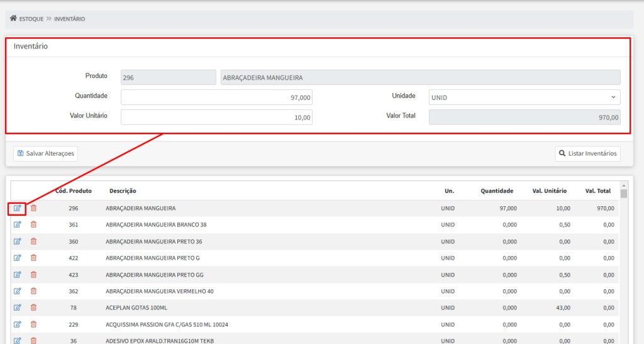Click the Cód. Produto column header

click(x=74, y=191)
